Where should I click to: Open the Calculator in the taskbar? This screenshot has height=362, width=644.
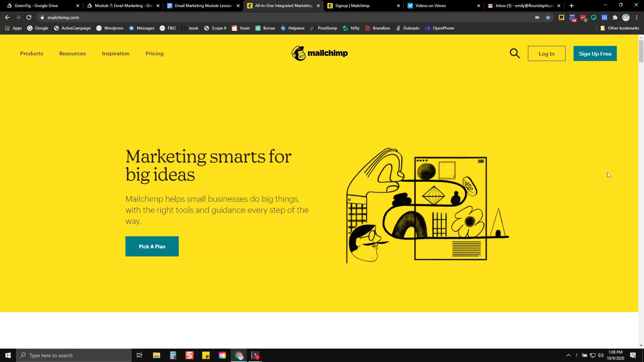point(173,355)
